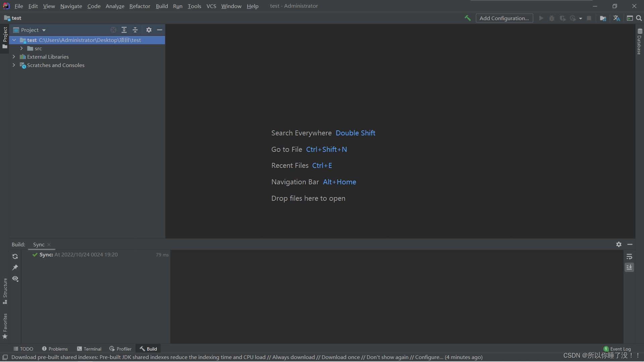Open Project Structure from the toolbar
This screenshot has height=362, width=644.
(x=603, y=18)
